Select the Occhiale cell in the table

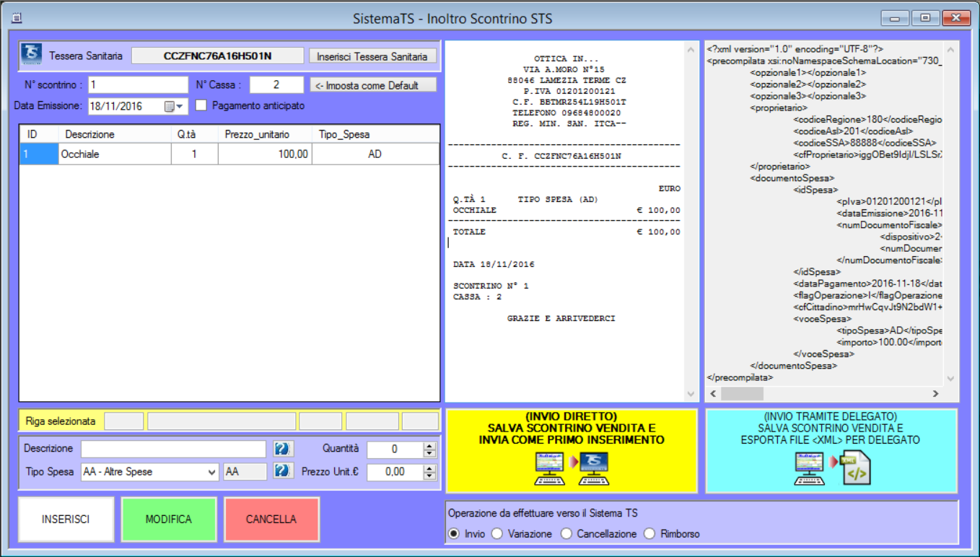tap(115, 154)
